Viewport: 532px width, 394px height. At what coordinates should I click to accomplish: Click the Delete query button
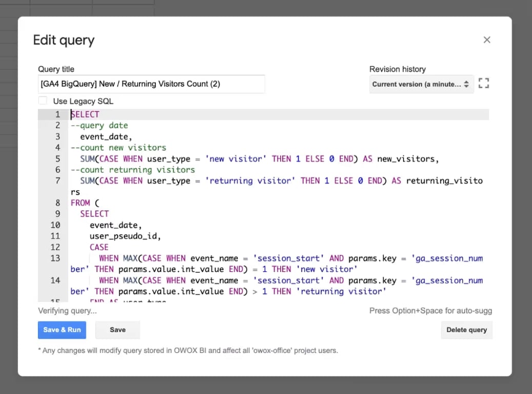click(466, 330)
